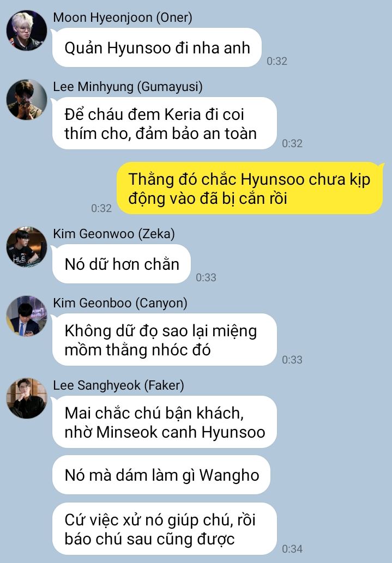
Task: Click sender name Kim Geonwoo (Zeka)
Action: coord(114,234)
